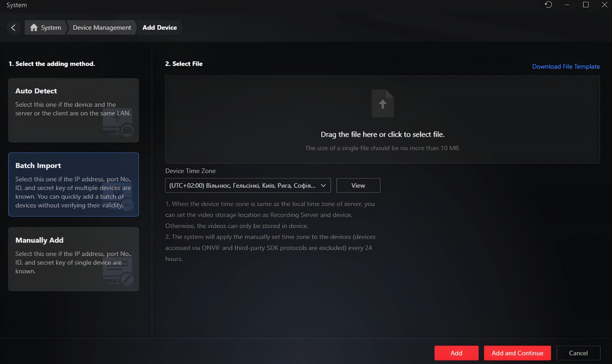Click the drag-and-drop area to select a file
Screen dimensions: 612x364
coord(382,119)
